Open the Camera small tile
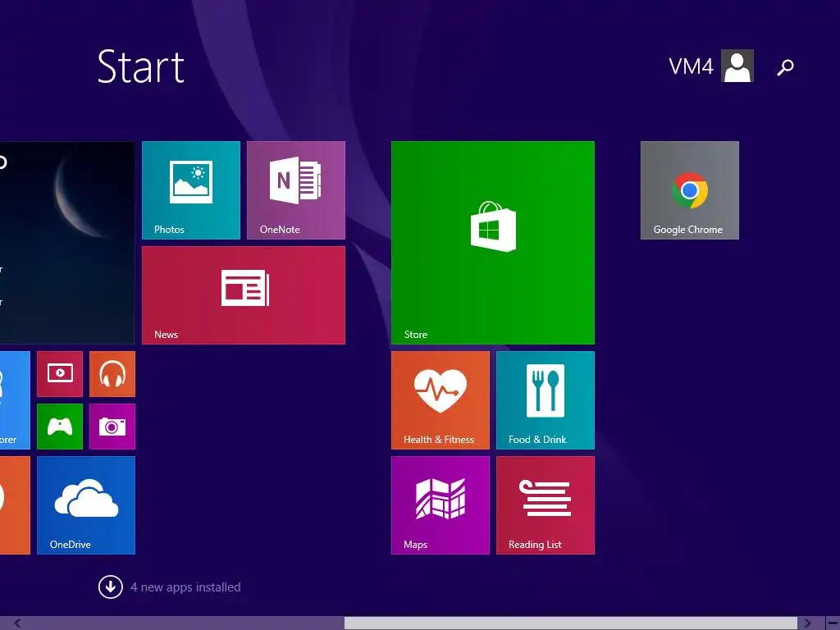This screenshot has height=630, width=840. coord(112,427)
